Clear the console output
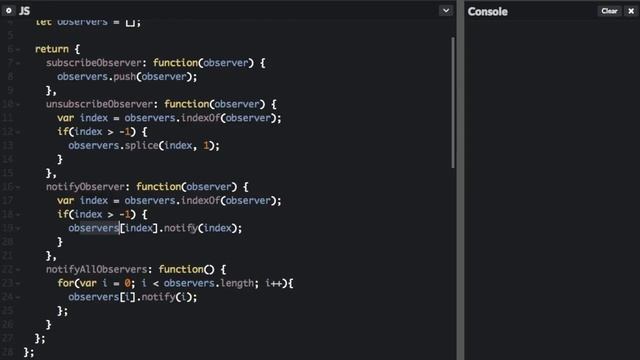The height and width of the screenshot is (360, 640). 609,11
